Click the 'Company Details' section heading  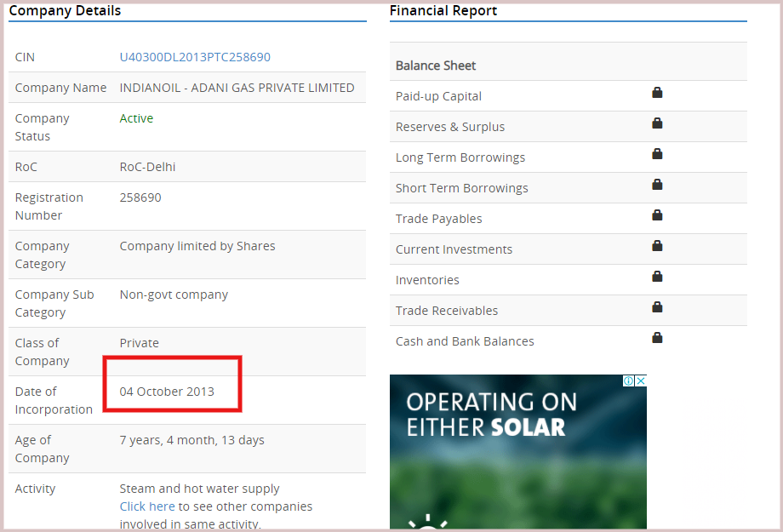[65, 10]
